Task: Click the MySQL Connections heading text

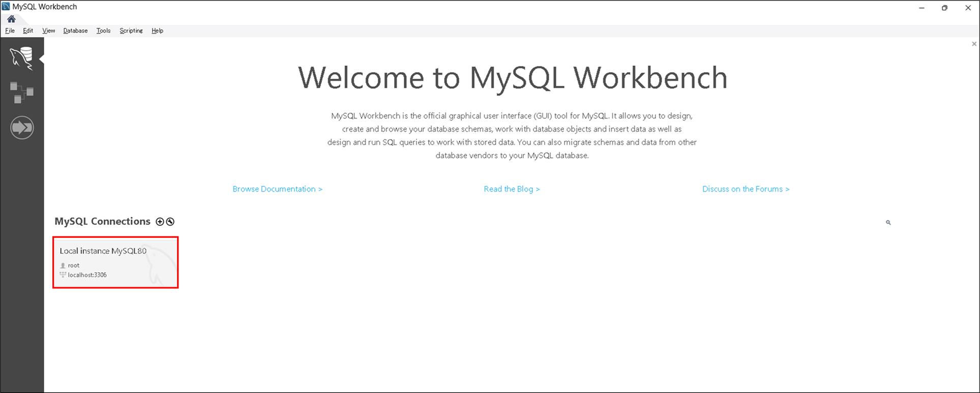Action: tap(102, 221)
